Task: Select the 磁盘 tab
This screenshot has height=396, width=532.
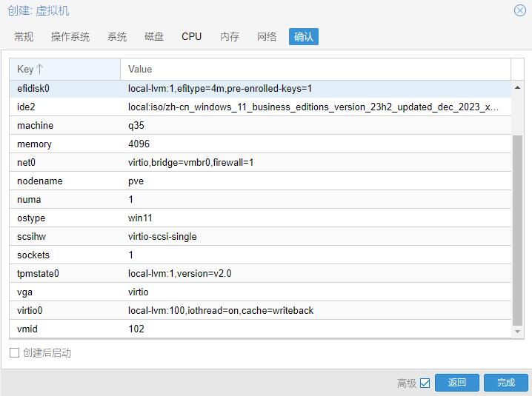Action: click(154, 36)
